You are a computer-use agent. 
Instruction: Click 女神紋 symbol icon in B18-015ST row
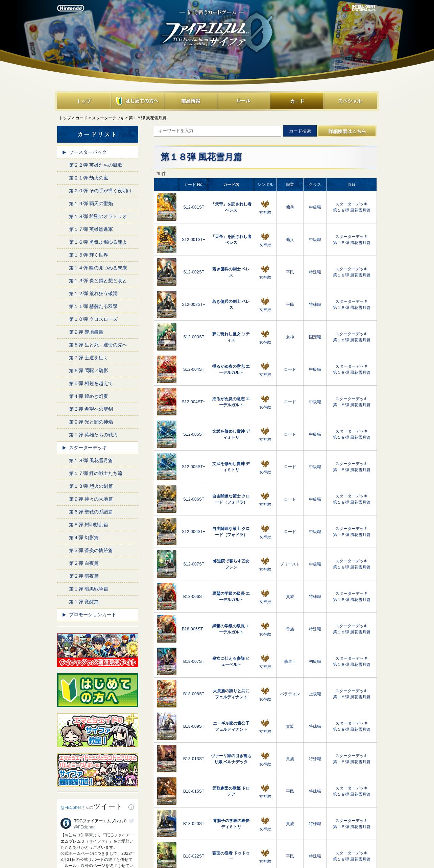point(265,788)
